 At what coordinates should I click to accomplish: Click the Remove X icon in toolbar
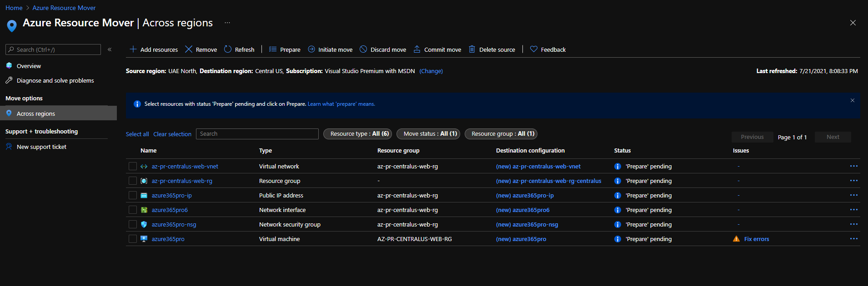click(189, 49)
